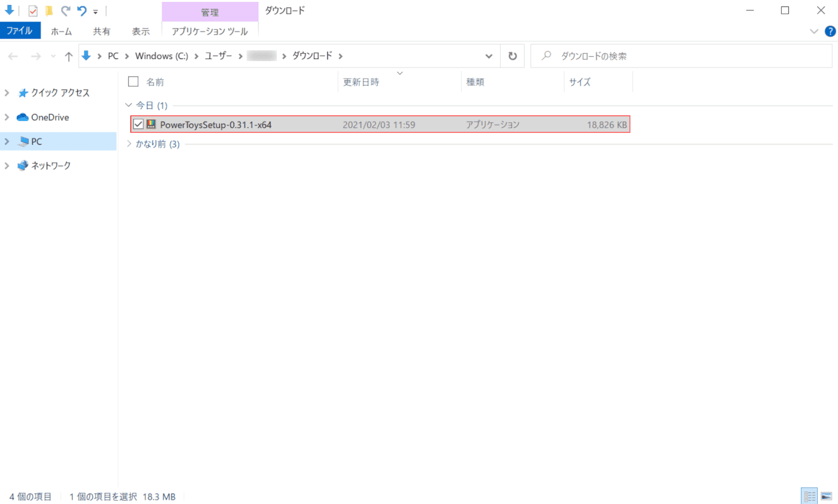The height and width of the screenshot is (504, 838).
Task: Click ダウンロード in the address breadcrumb
Action: point(312,56)
